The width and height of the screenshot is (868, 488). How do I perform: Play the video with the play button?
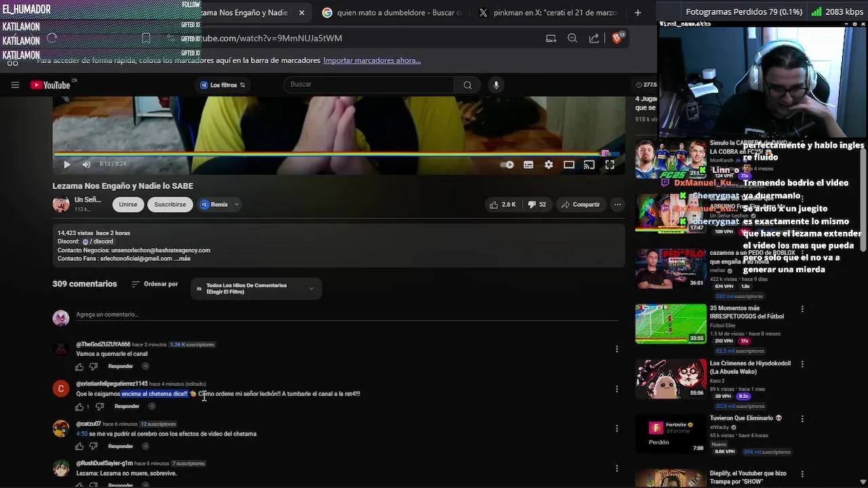[66, 164]
